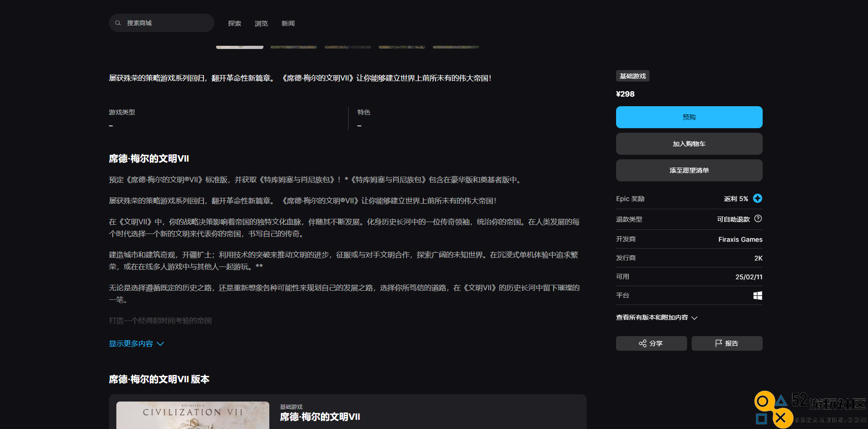Open the 探索 tab

tap(235, 23)
